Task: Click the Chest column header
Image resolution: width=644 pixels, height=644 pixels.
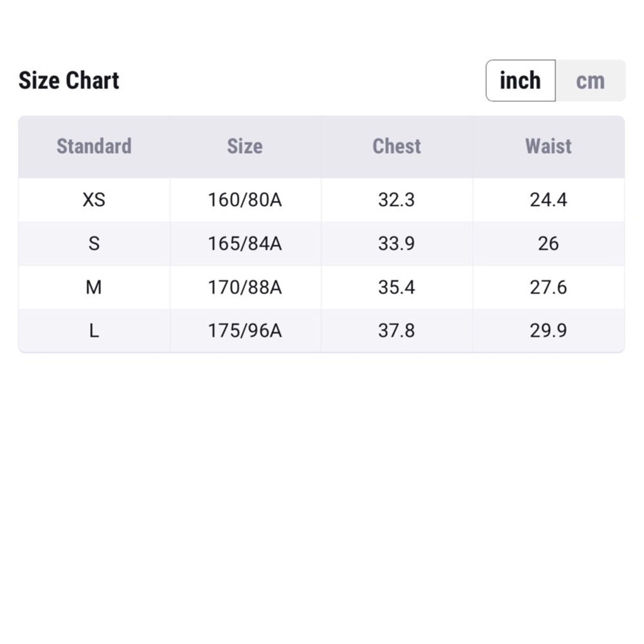Action: 397,147
